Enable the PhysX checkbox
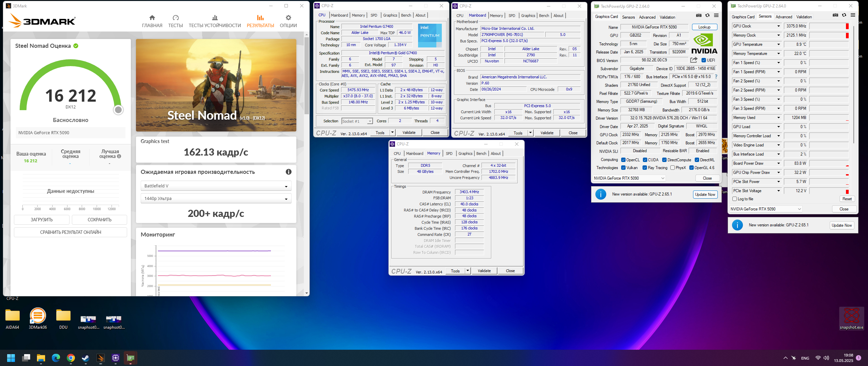 pyautogui.click(x=672, y=168)
